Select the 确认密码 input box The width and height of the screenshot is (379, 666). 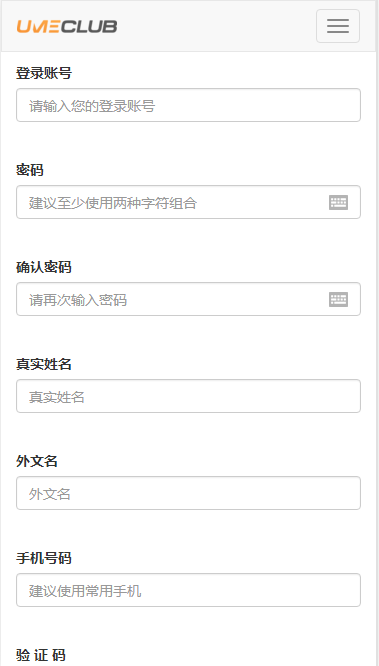[188, 299]
